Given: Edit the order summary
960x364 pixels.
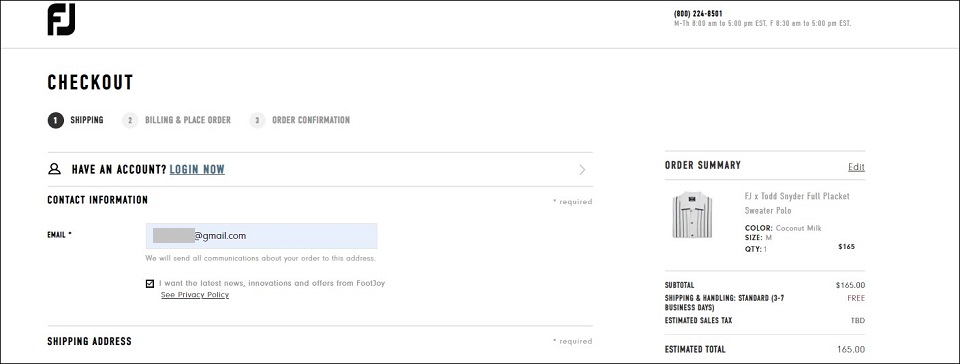Looking at the screenshot, I should (x=857, y=167).
